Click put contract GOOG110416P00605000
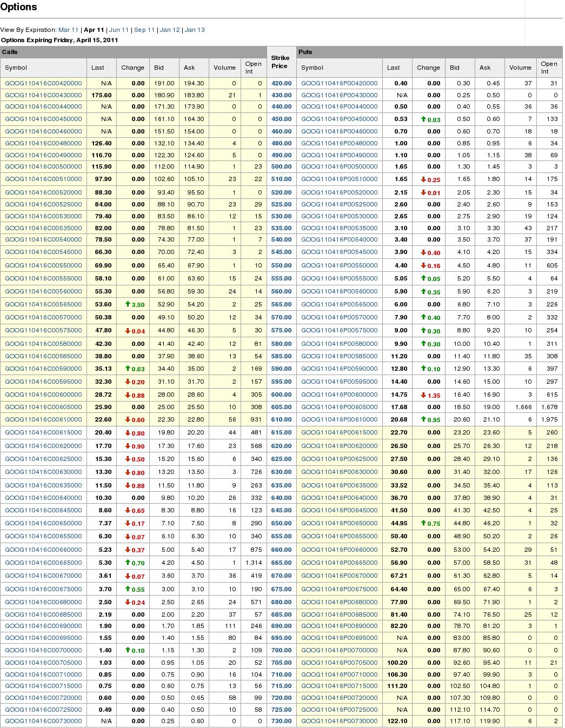565x728 pixels. point(340,407)
